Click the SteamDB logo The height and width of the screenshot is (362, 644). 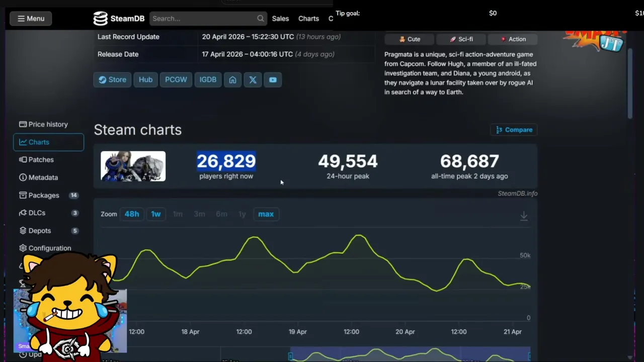pos(119,19)
